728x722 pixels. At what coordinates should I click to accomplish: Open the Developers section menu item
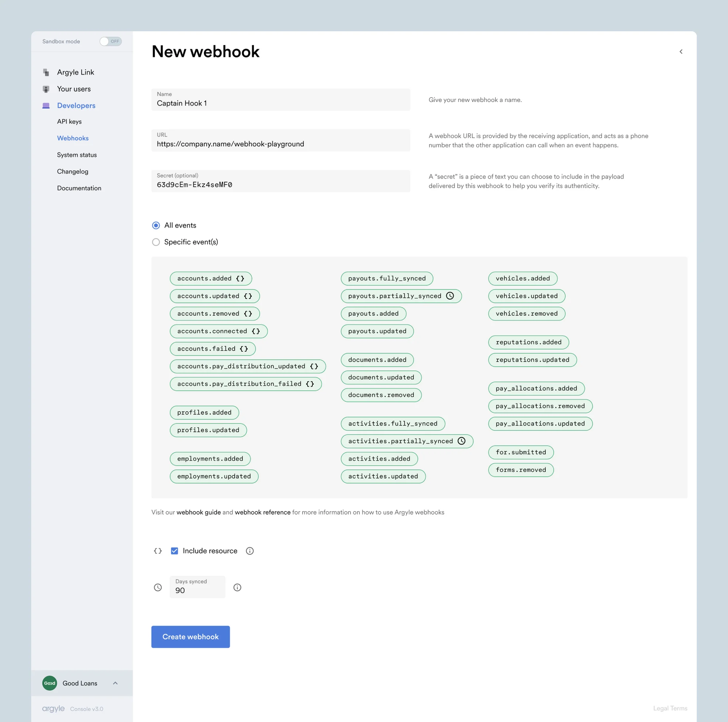tap(75, 104)
